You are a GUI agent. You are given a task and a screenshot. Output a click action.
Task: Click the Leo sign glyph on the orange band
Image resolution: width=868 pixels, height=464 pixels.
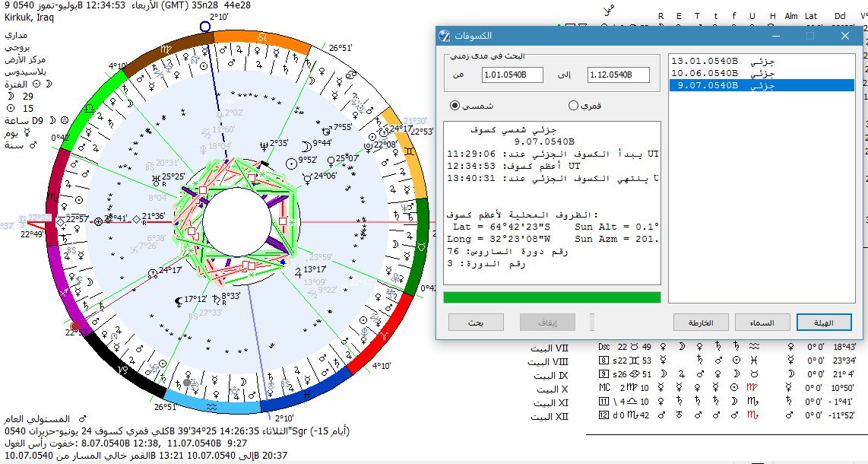[x=261, y=37]
